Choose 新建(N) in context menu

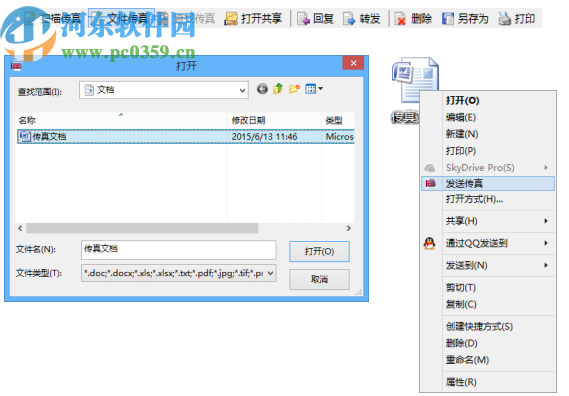[x=462, y=134]
